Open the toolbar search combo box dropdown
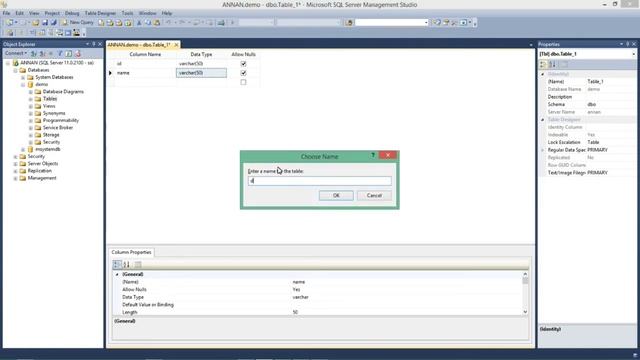 (426, 22)
